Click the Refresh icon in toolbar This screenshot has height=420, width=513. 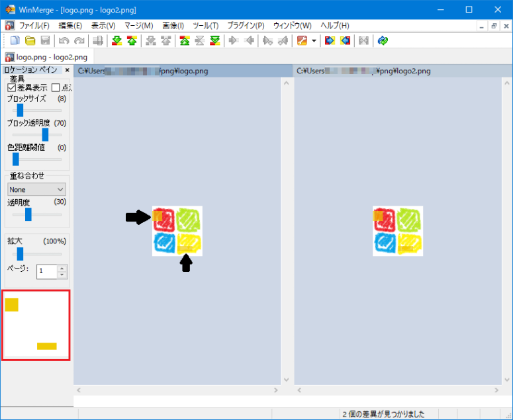point(383,41)
